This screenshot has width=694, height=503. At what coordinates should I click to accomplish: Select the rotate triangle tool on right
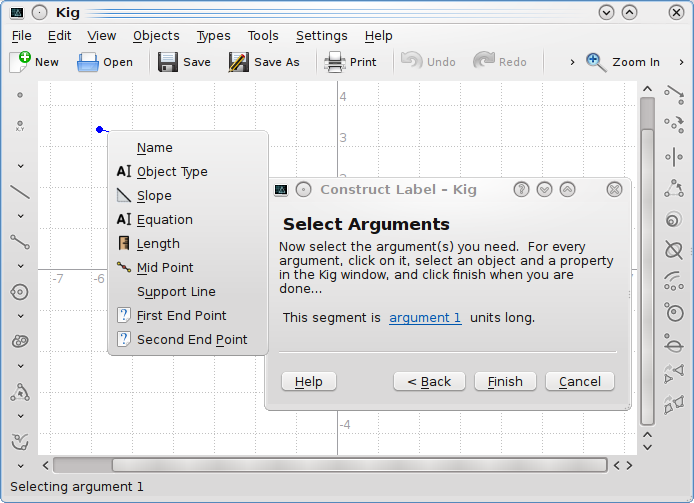click(x=674, y=188)
